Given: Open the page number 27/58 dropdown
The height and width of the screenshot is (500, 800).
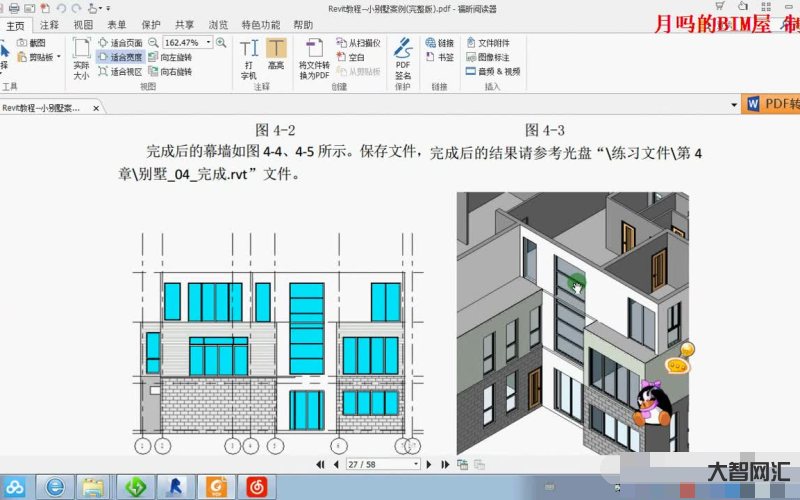Looking at the screenshot, I should pos(416,465).
